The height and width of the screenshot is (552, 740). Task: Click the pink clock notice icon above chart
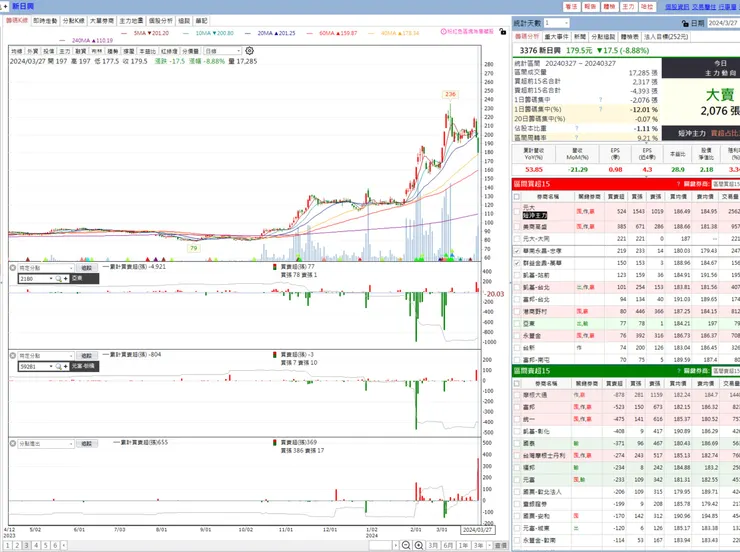(444, 32)
